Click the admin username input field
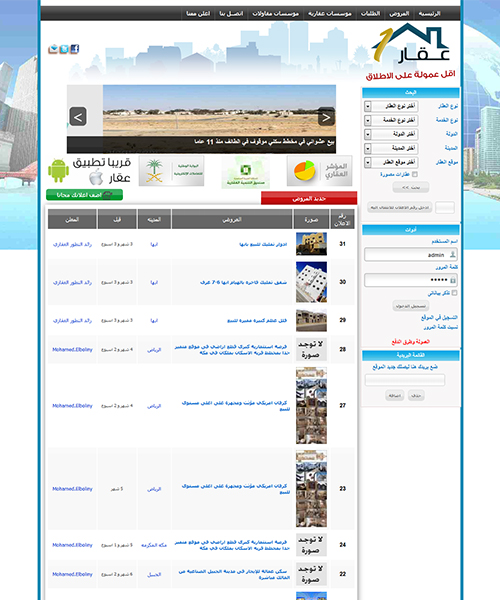The image size is (500, 600). point(410,254)
